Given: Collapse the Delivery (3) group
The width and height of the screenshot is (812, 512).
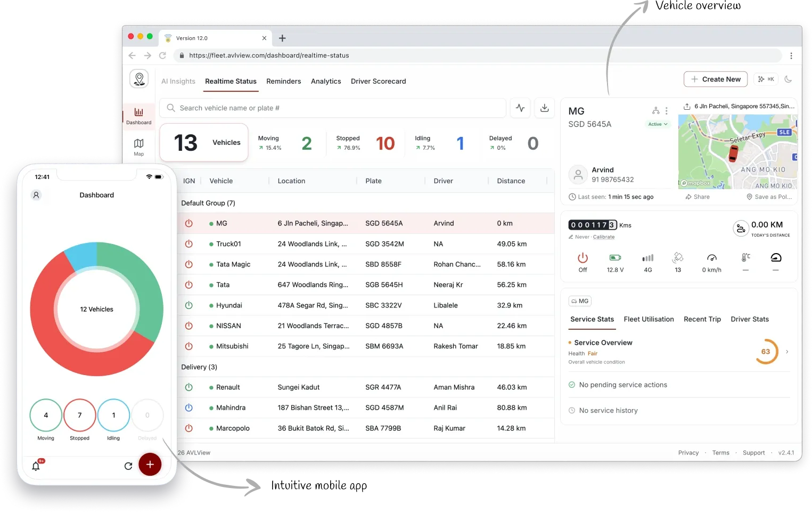Looking at the screenshot, I should (x=199, y=367).
